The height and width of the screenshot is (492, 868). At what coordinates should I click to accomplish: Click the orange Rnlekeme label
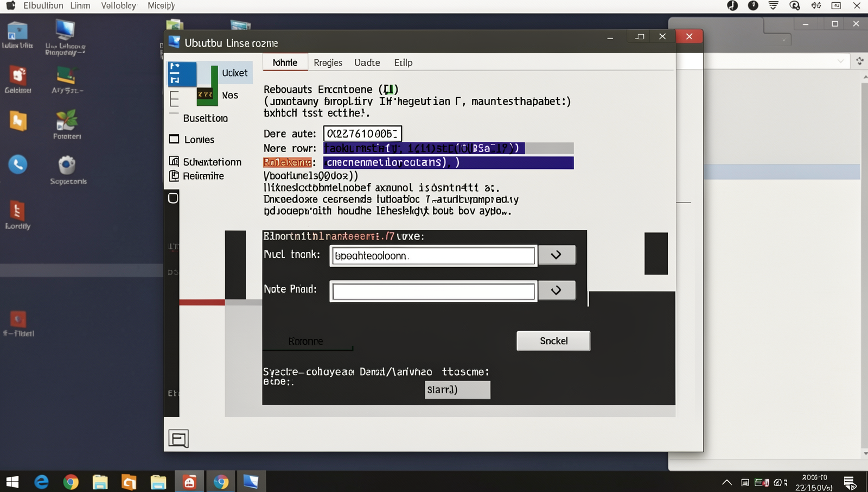pos(288,162)
